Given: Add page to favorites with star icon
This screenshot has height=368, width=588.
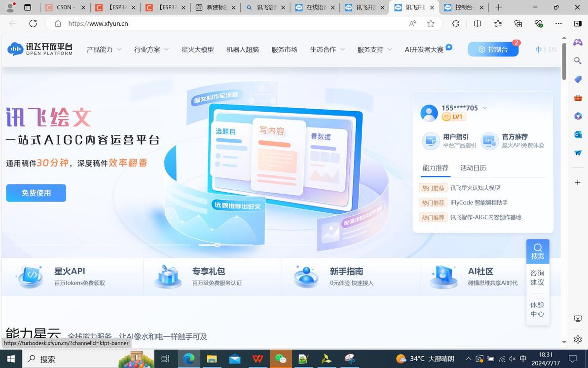Looking at the screenshot, I should coord(431,23).
